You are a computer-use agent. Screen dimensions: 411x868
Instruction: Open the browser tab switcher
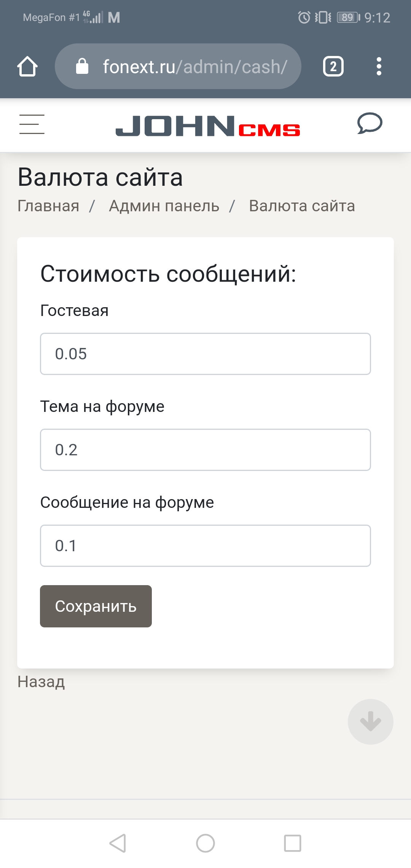333,67
